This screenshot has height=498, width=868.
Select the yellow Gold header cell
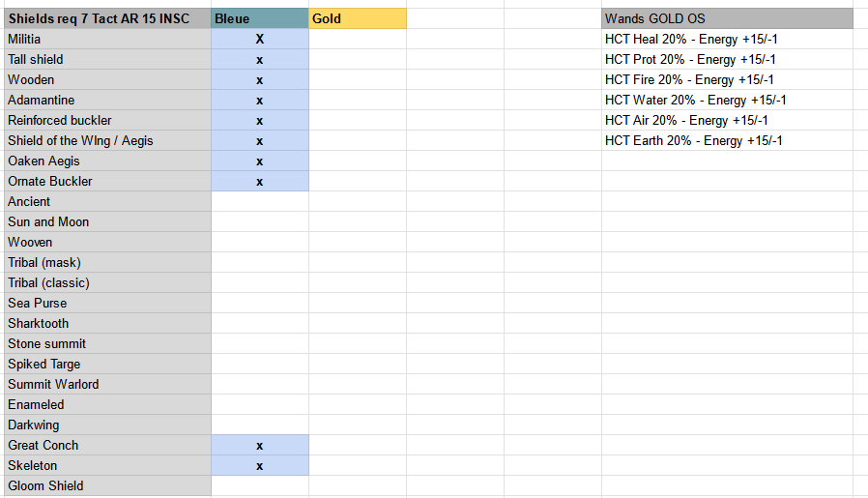[358, 18]
